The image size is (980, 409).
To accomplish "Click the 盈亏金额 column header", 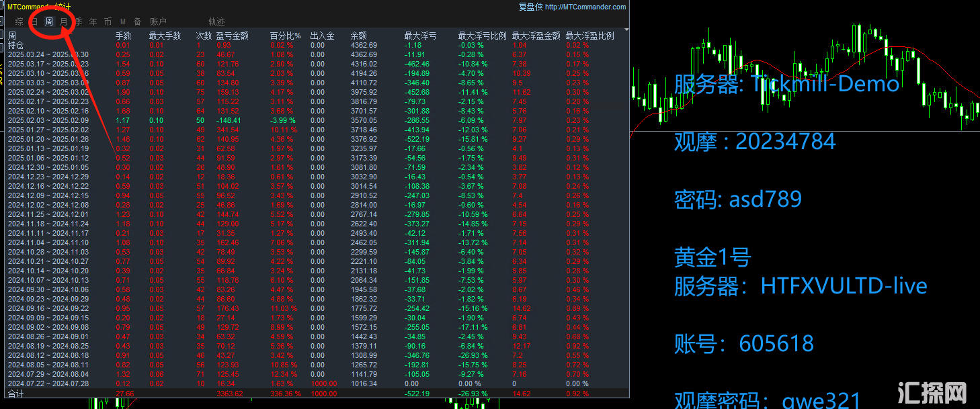I will (x=232, y=36).
